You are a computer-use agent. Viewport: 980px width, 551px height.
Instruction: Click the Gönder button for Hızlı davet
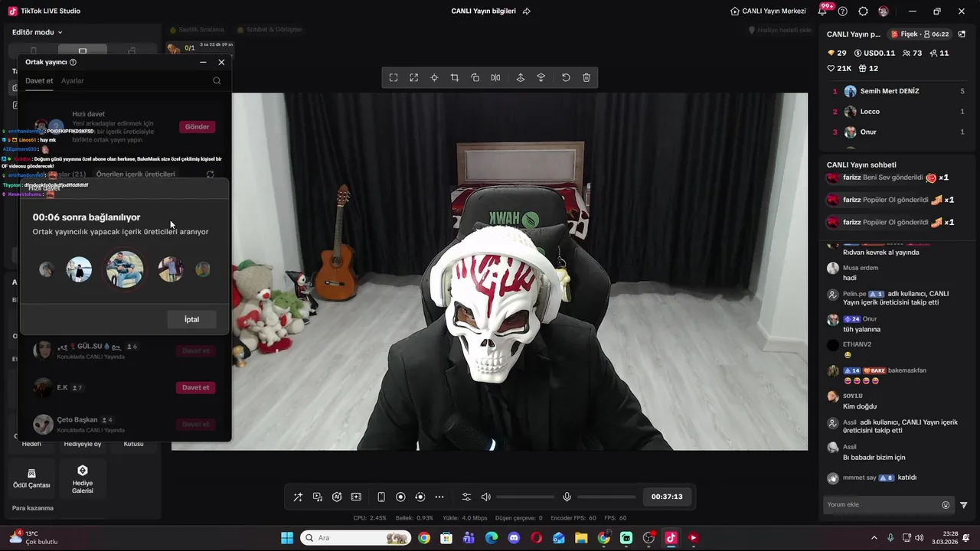pos(197,127)
